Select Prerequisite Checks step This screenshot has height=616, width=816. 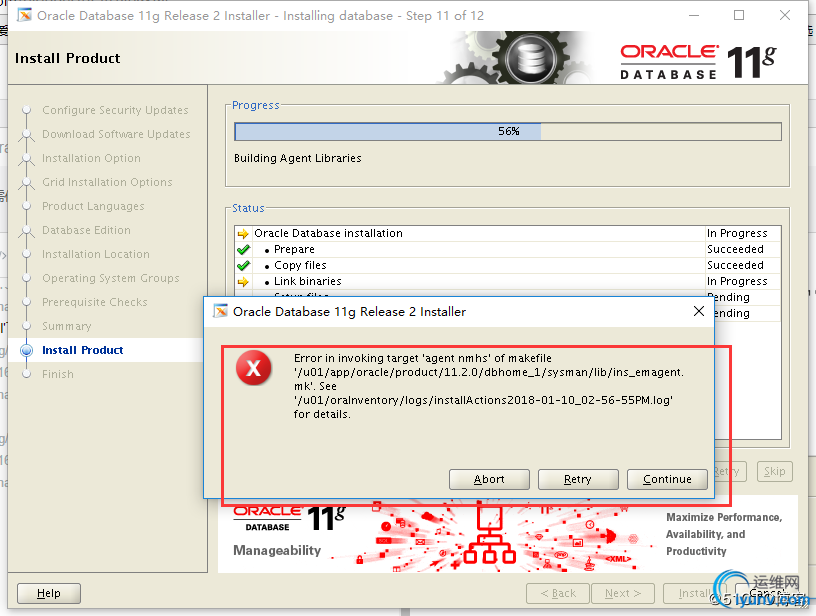[x=95, y=302]
